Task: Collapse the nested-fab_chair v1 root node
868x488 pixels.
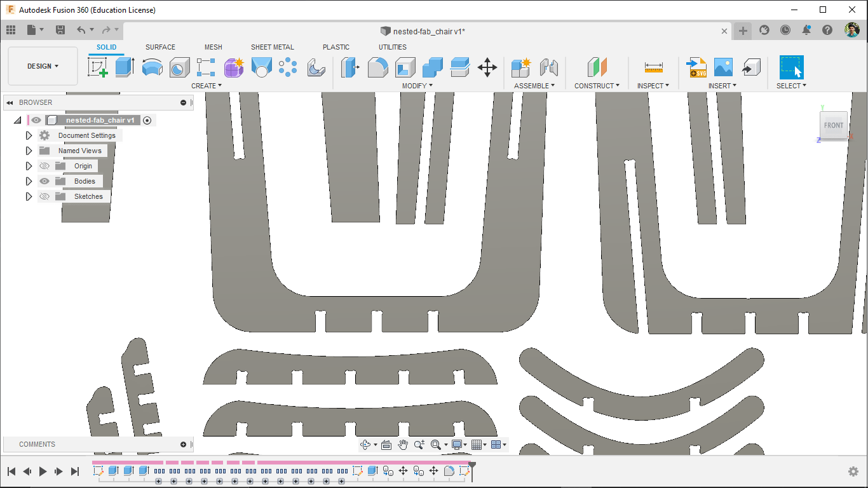Action: coord(18,120)
